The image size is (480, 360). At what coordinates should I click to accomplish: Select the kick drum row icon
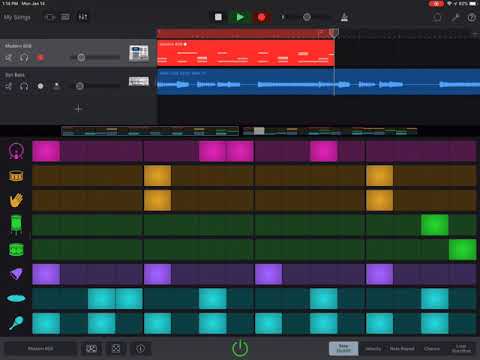tap(16, 151)
